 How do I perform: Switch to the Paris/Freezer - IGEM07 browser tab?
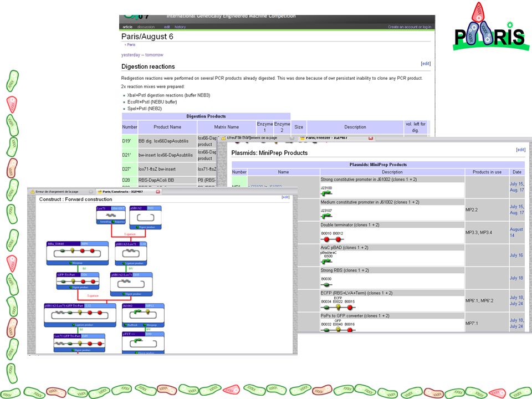click(336, 138)
